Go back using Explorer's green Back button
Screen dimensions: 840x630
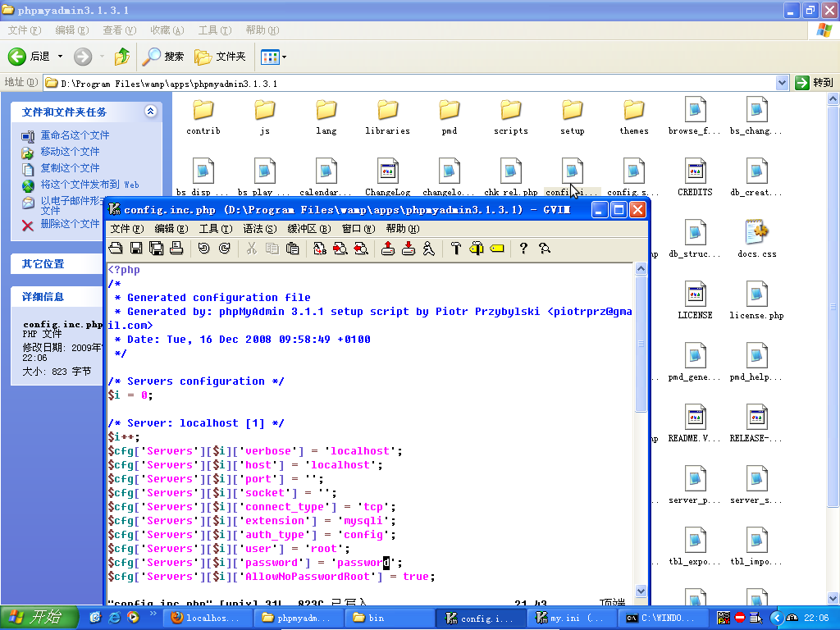(x=29, y=57)
